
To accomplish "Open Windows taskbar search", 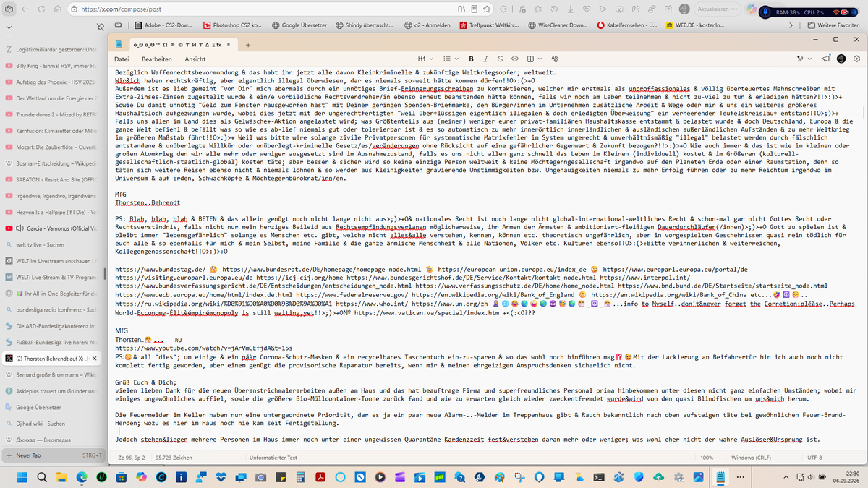I will pos(42,476).
